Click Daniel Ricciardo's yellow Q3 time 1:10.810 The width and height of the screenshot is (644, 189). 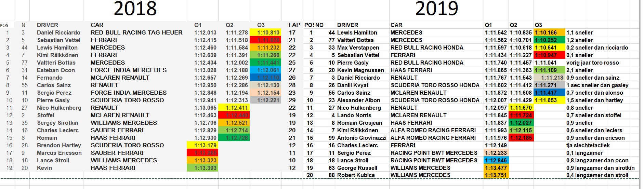point(265,32)
